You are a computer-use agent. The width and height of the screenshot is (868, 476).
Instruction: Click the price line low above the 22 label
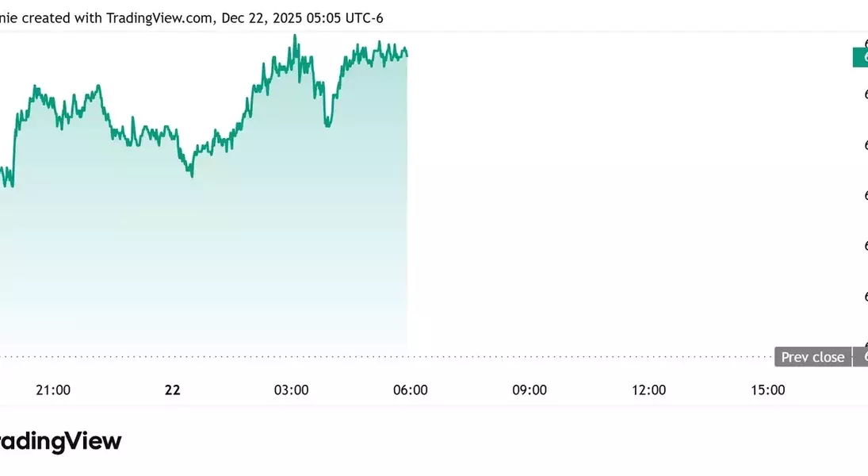[192, 175]
